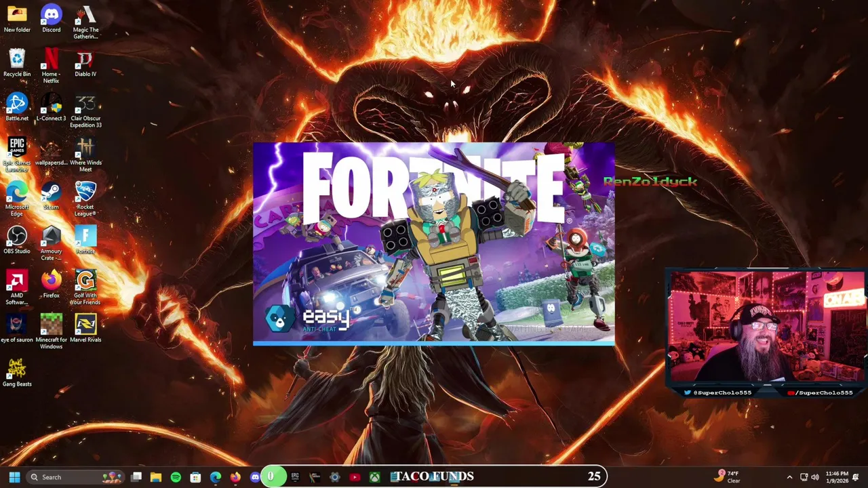Image resolution: width=868 pixels, height=488 pixels.
Task: Open volume control in system tray
Action: coord(815,477)
